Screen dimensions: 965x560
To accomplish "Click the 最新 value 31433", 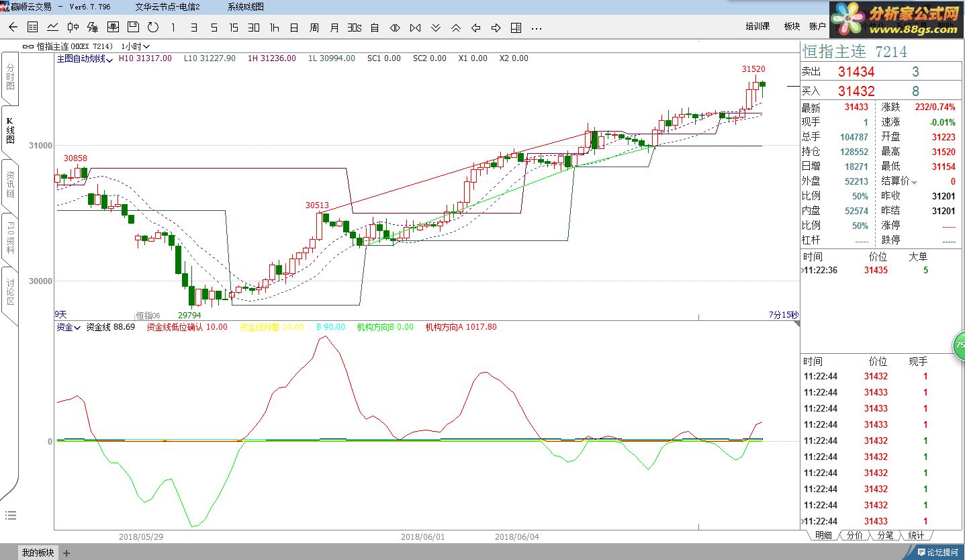I will click(856, 107).
